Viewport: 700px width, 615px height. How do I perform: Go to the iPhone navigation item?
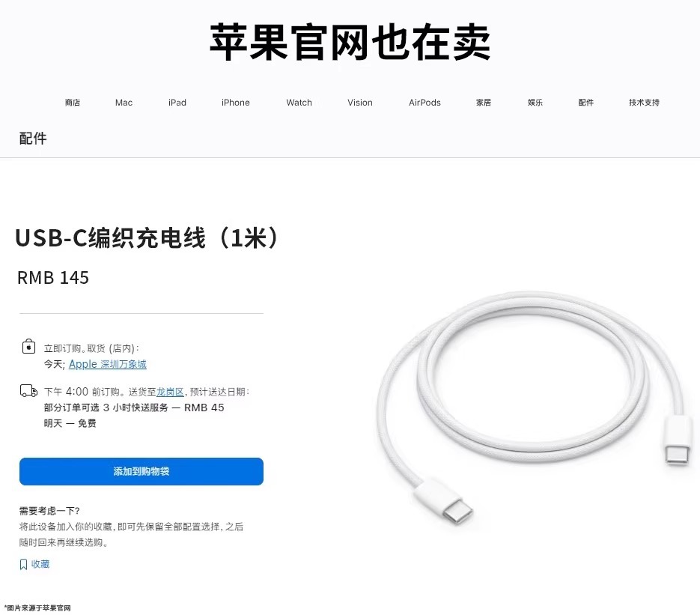click(235, 103)
